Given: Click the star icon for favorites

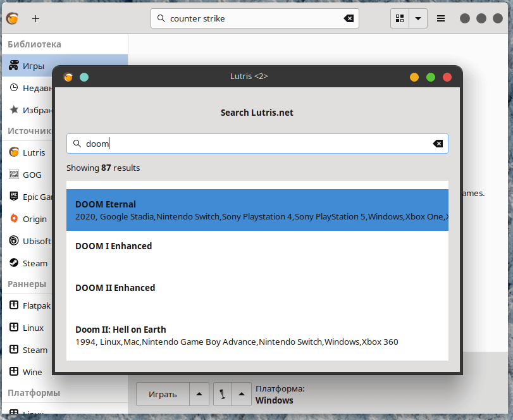Looking at the screenshot, I should pyautogui.click(x=14, y=109).
